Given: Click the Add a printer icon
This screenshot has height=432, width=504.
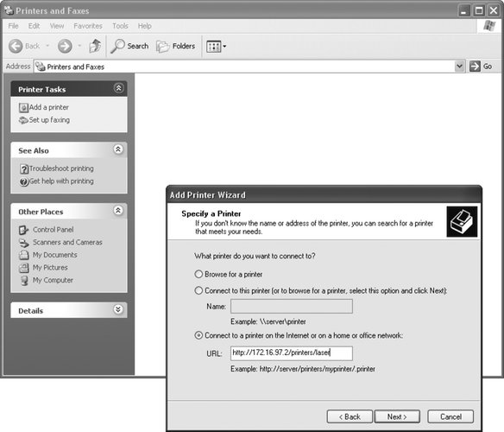Looking at the screenshot, I should click(x=23, y=107).
